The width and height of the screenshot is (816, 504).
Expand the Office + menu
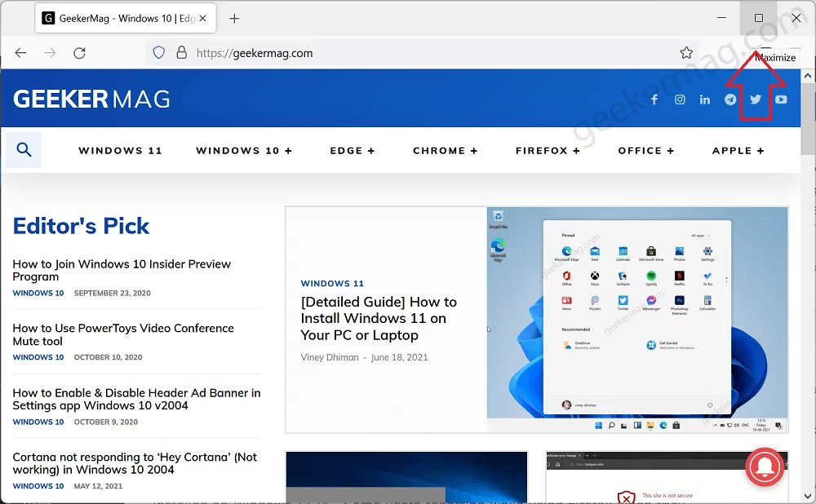[646, 150]
